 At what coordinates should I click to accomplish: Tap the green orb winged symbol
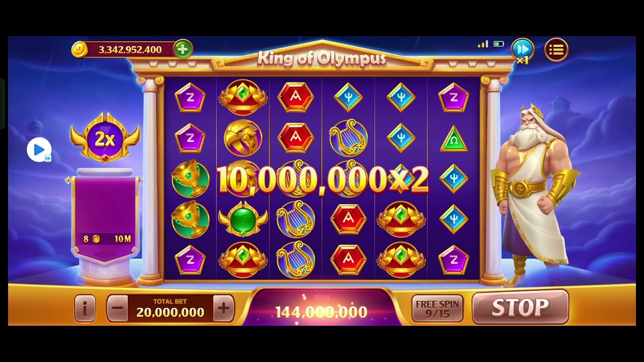[243, 219]
